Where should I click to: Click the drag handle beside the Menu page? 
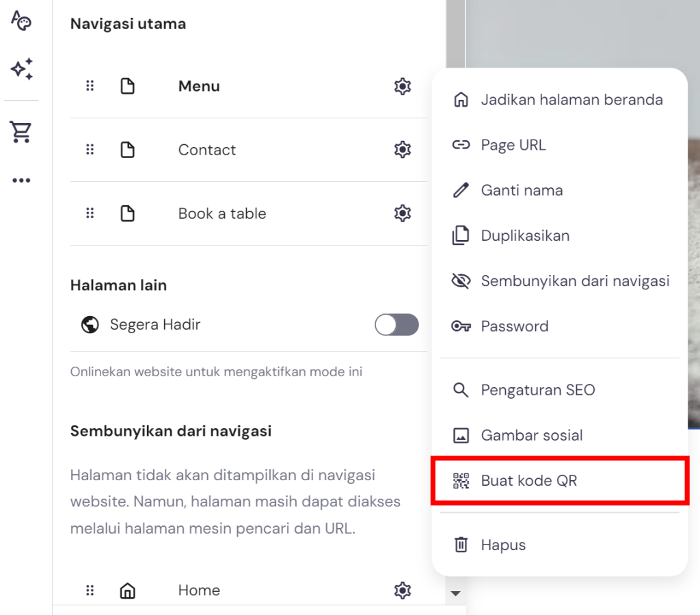[x=90, y=86]
